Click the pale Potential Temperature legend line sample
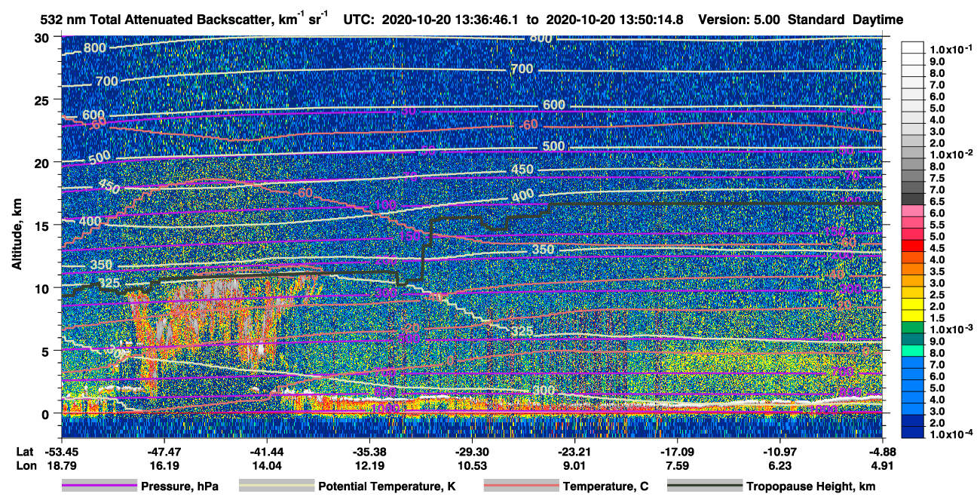980x503 pixels. pyautogui.click(x=277, y=486)
